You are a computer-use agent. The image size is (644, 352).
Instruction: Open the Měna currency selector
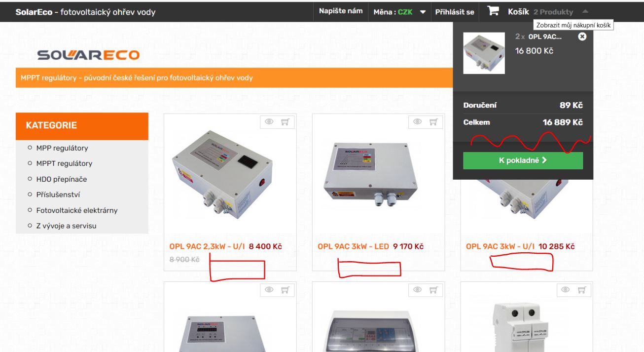pyautogui.click(x=399, y=12)
